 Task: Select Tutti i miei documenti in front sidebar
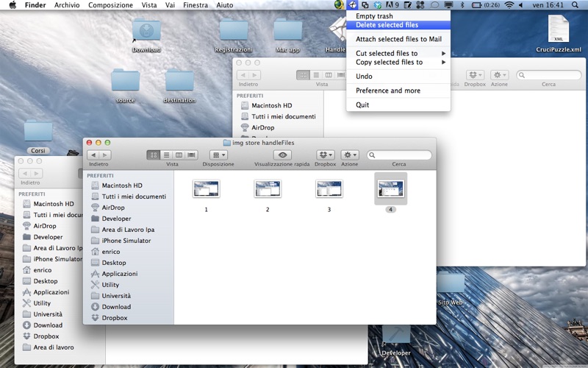click(x=128, y=197)
